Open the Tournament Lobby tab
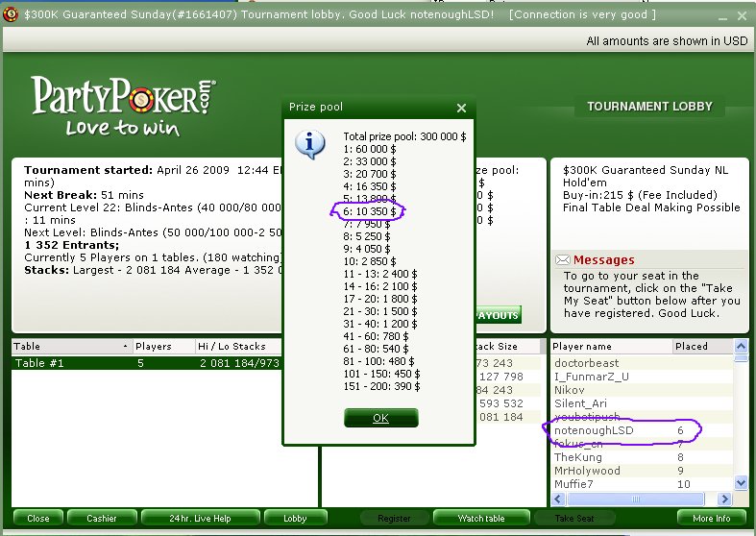 649,107
